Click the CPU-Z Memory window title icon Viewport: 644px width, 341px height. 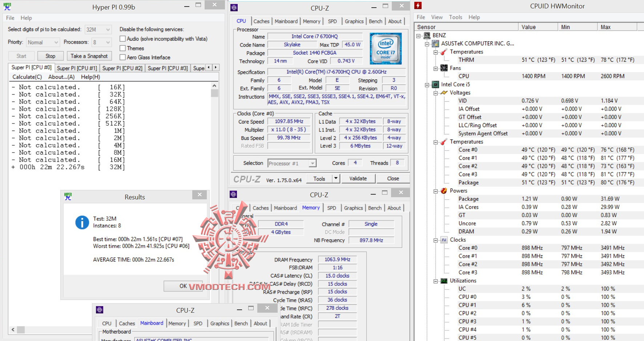[x=234, y=194]
